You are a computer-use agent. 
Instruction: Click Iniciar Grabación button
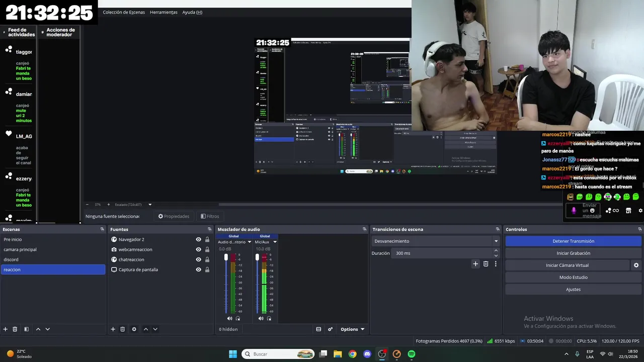(x=573, y=253)
